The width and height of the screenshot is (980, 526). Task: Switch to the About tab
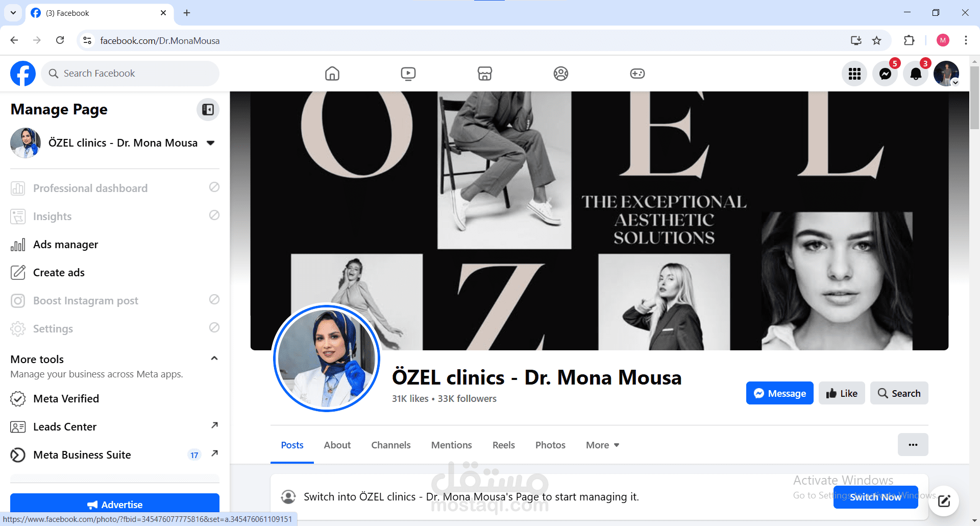pyautogui.click(x=337, y=445)
